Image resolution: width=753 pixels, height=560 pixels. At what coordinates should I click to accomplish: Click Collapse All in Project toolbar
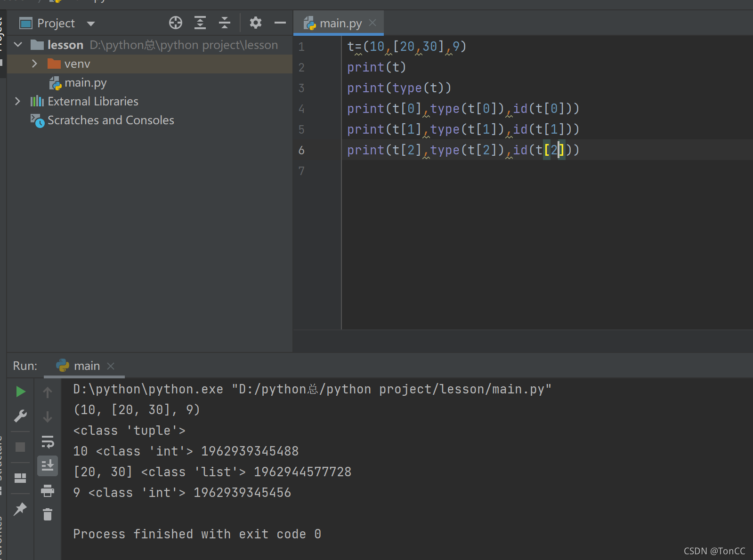click(225, 23)
